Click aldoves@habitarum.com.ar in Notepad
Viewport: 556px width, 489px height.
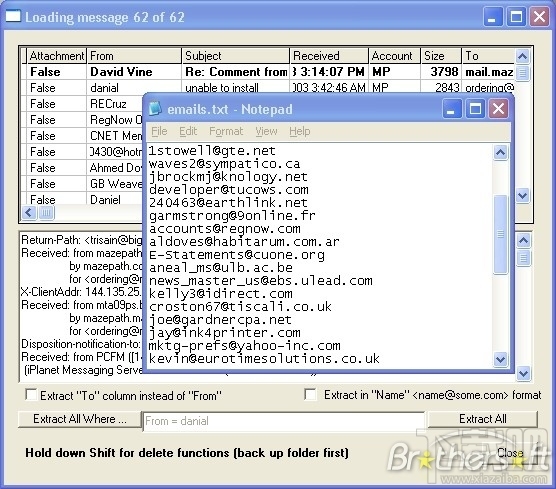click(244, 242)
